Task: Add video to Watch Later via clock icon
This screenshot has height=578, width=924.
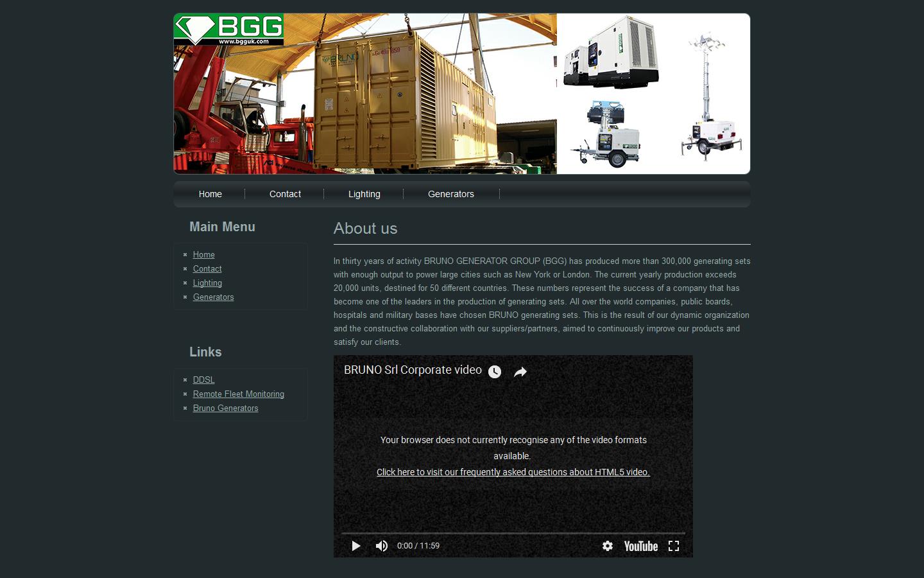Action: point(494,371)
